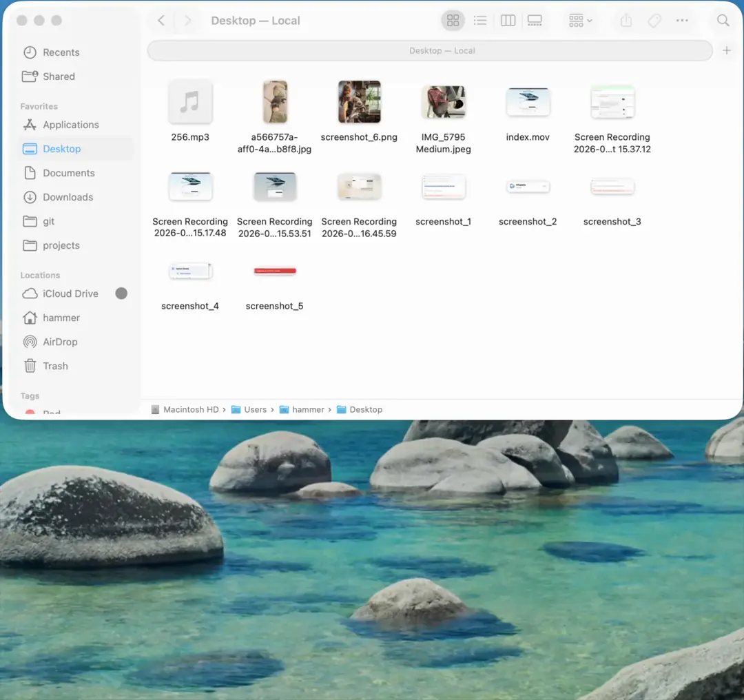
Task: Open the search magnifier icon
Action: tap(723, 21)
